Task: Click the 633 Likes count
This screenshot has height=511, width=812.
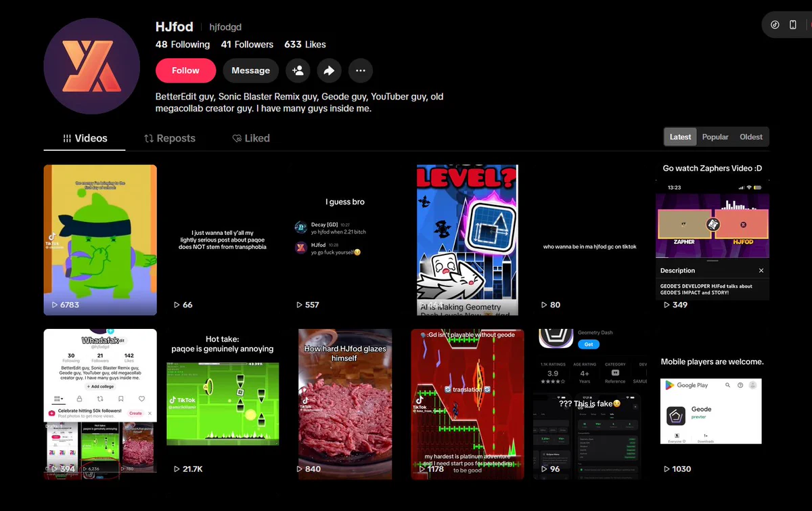Action: point(305,45)
